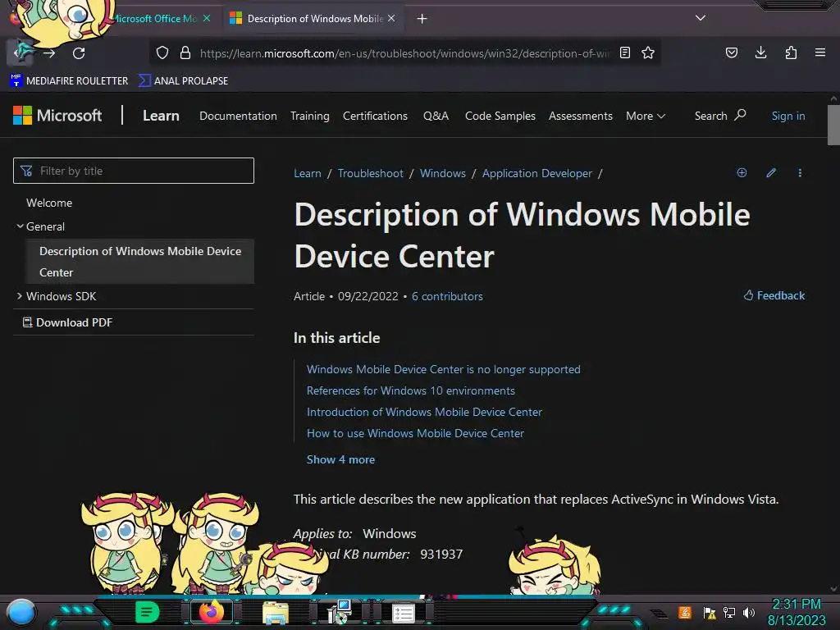Viewport: 840px width, 630px height.
Task: Expand the More dropdown in navigation
Action: pos(646,116)
